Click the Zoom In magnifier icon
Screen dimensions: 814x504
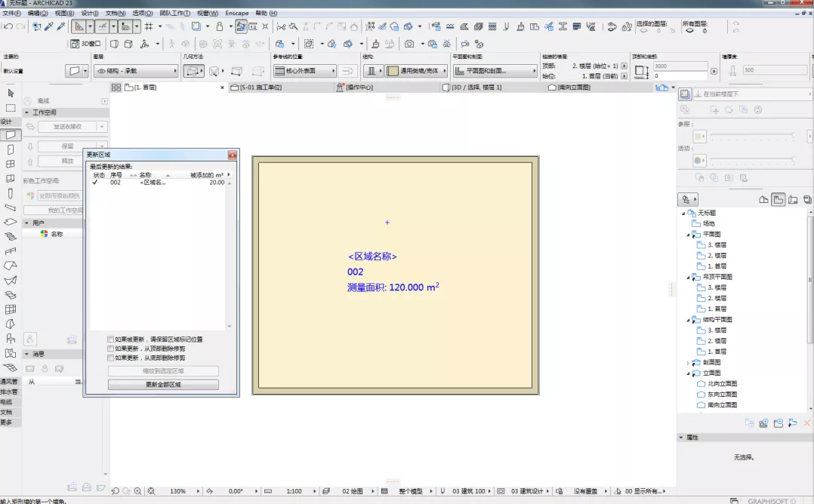[137, 491]
